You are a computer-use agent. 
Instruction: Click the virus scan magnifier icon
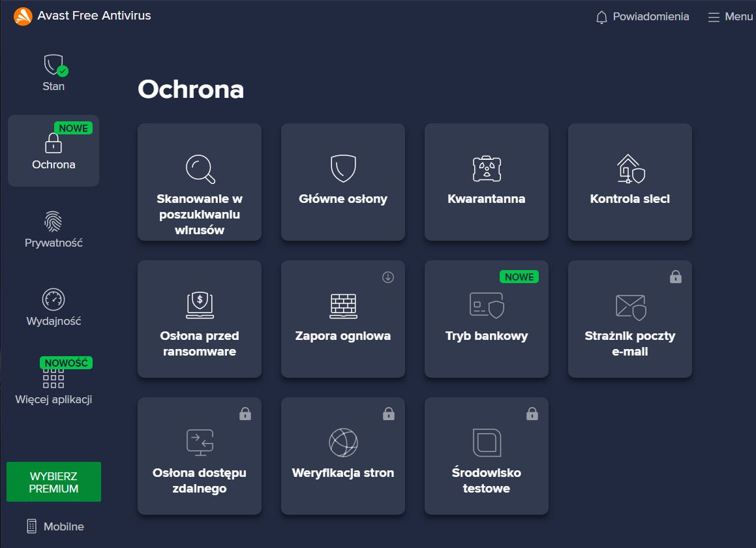point(200,169)
